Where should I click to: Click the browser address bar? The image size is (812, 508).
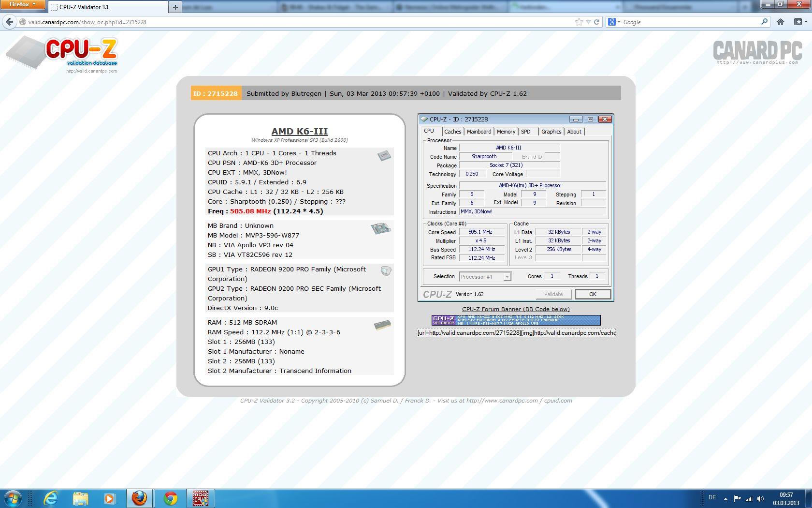point(300,22)
